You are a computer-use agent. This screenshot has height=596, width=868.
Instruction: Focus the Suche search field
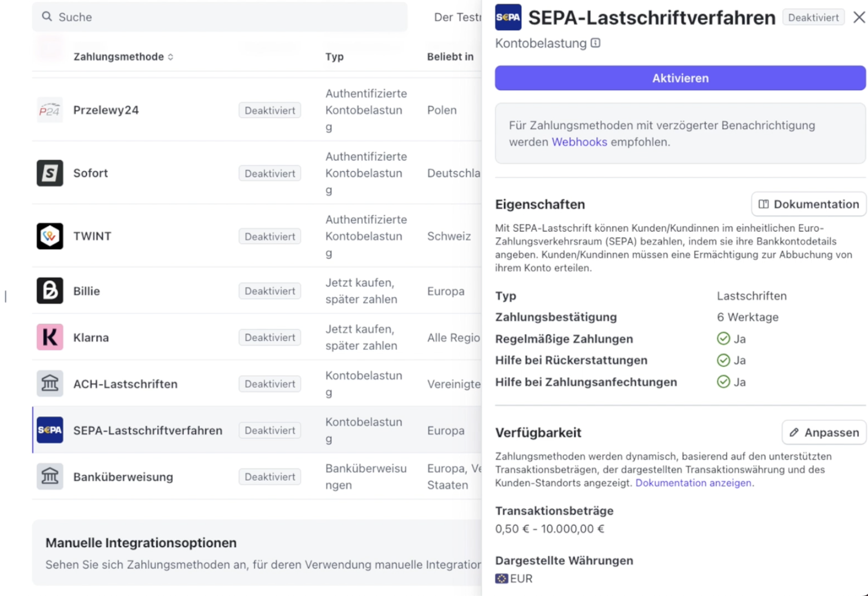pos(220,17)
